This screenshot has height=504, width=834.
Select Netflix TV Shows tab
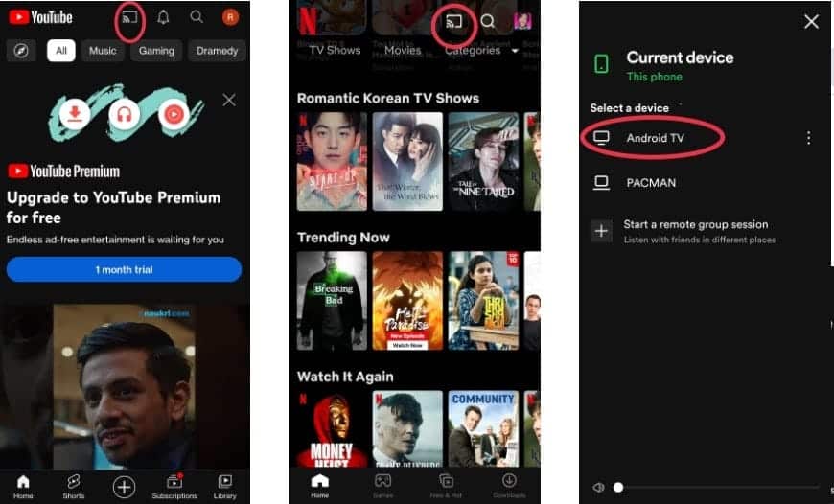point(336,50)
